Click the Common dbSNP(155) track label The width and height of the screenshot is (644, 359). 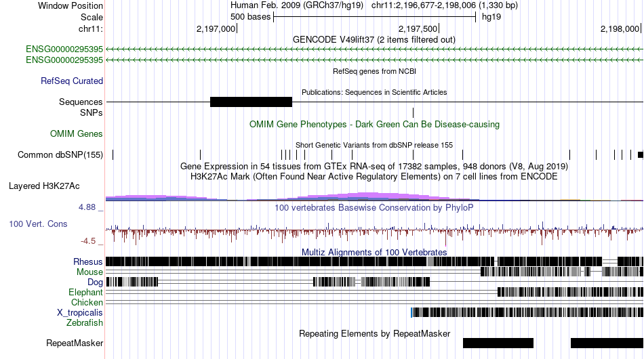coord(60,154)
